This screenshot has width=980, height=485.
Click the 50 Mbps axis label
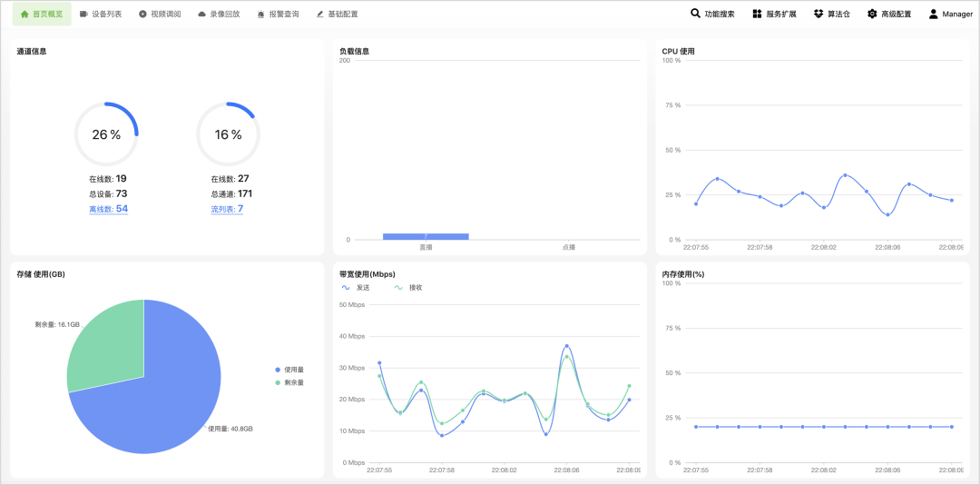(x=352, y=305)
